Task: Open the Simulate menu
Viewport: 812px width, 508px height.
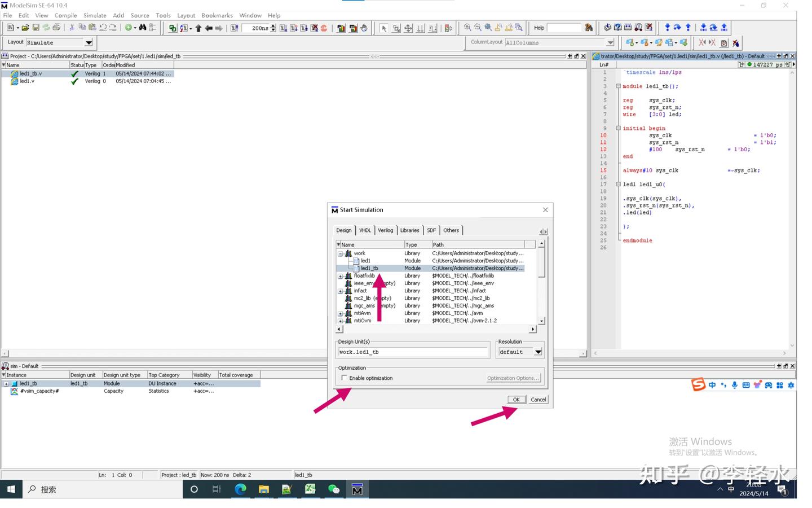Action: [95, 15]
